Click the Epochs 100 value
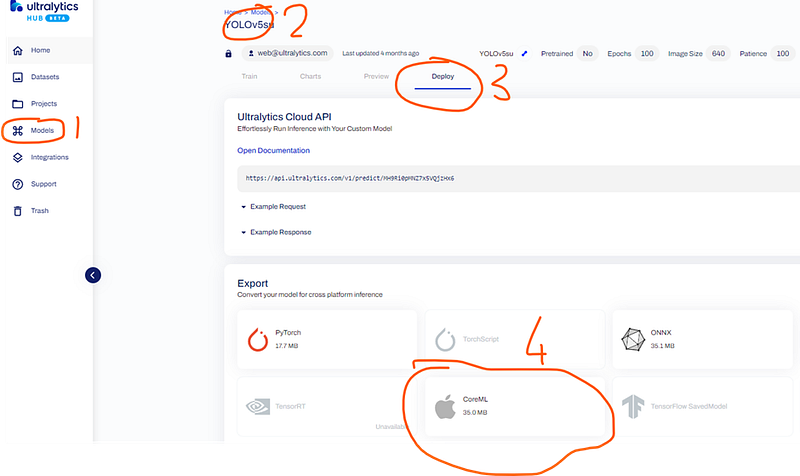The width and height of the screenshot is (800, 476). 647,54
